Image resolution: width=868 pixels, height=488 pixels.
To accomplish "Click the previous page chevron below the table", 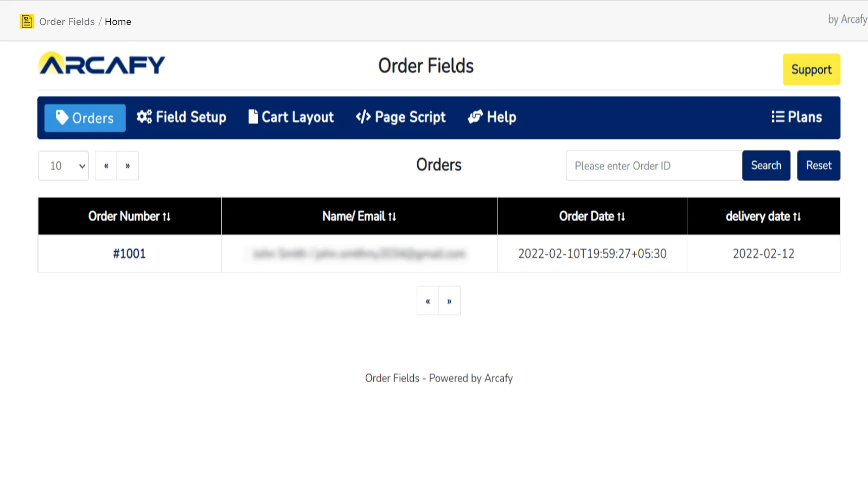I will click(x=427, y=300).
